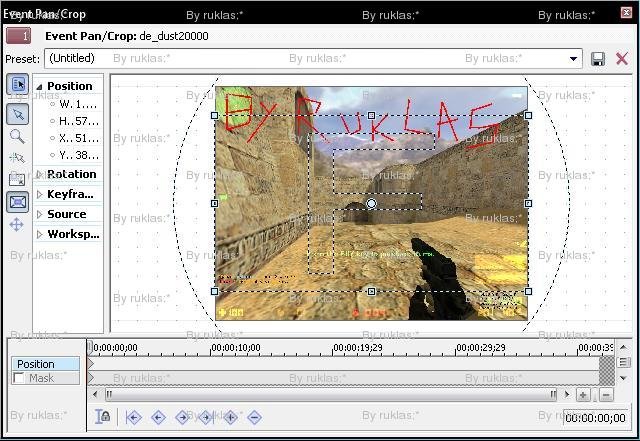Click timeline scroll left arrow

click(95, 394)
